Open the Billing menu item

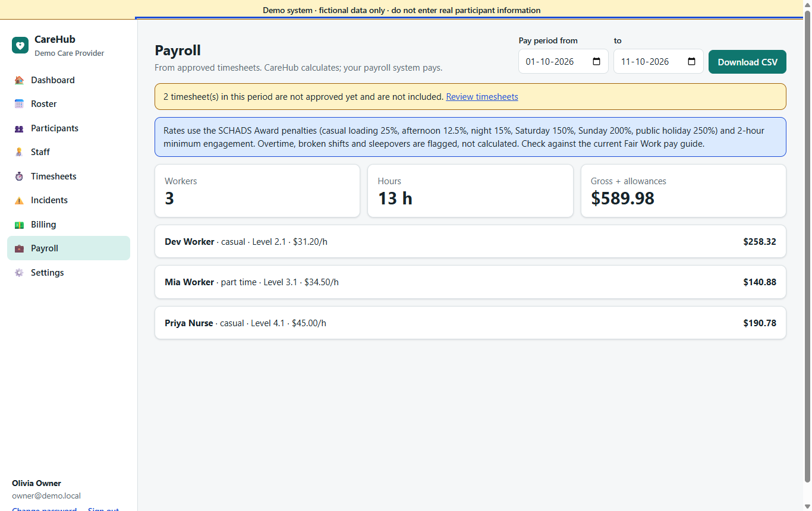(68, 225)
